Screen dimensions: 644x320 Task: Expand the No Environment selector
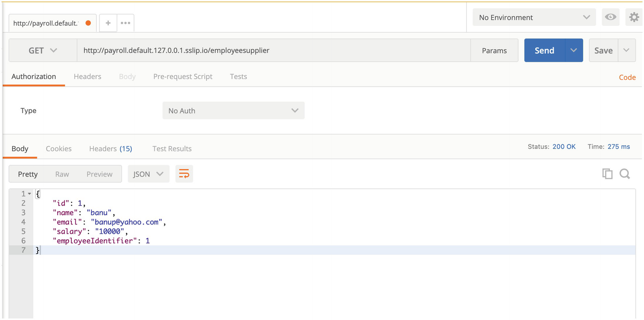tap(534, 17)
